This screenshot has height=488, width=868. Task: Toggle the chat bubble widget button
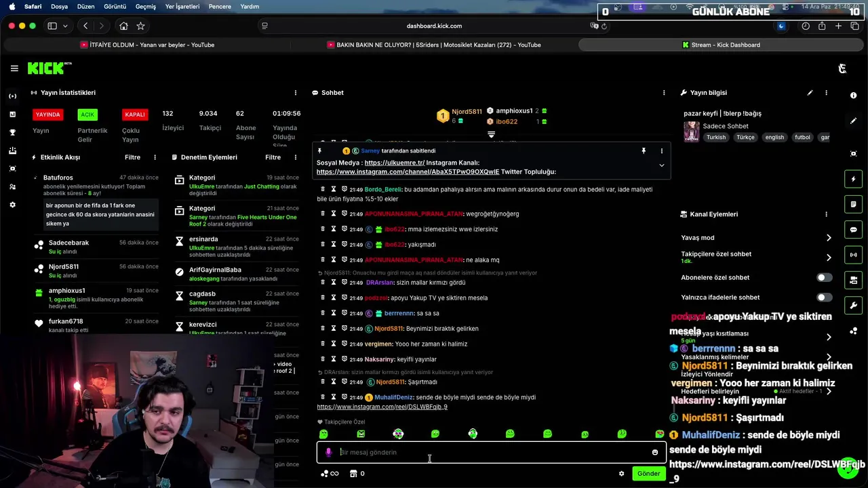[853, 230]
